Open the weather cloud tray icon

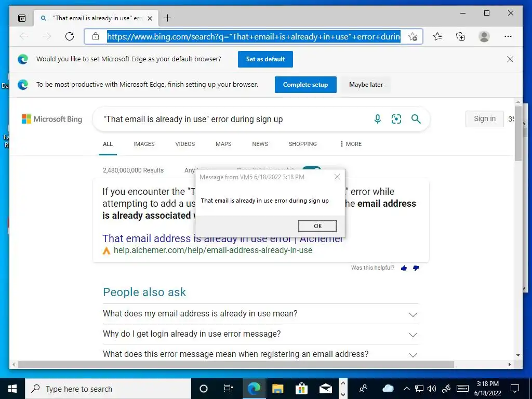[x=388, y=389]
